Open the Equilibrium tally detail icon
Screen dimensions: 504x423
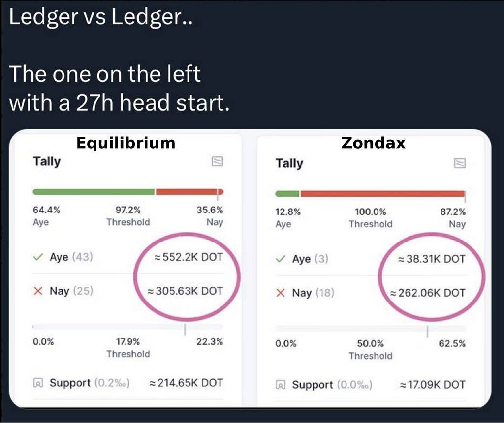217,161
